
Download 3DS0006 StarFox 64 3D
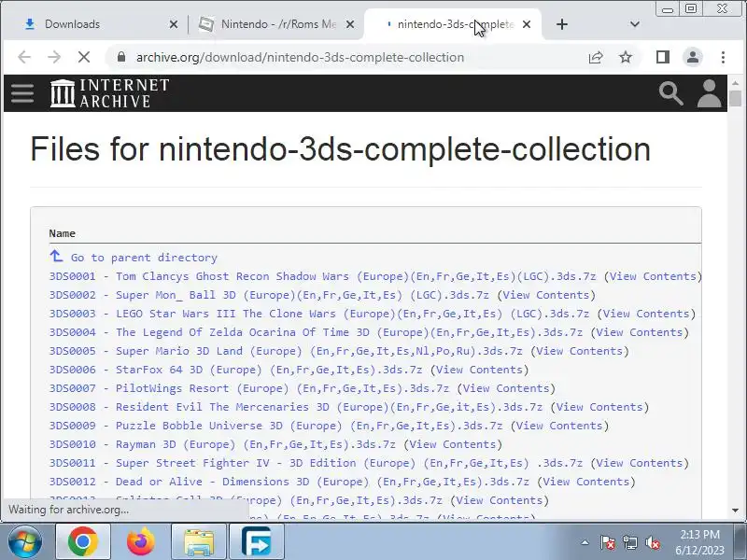click(236, 370)
